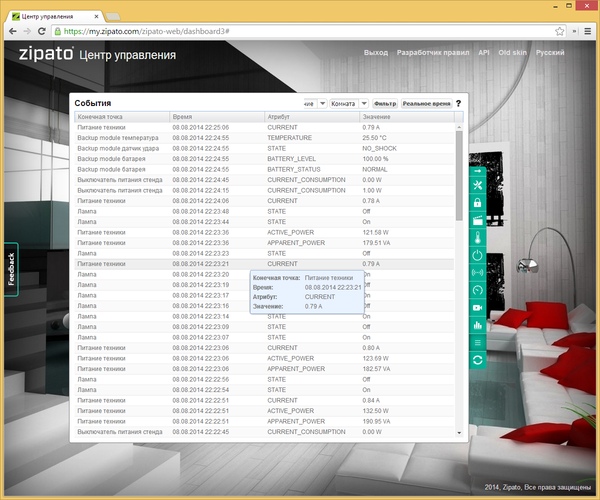Click the value 190.95 VA
Screen dimensions: 600x500
[376, 422]
